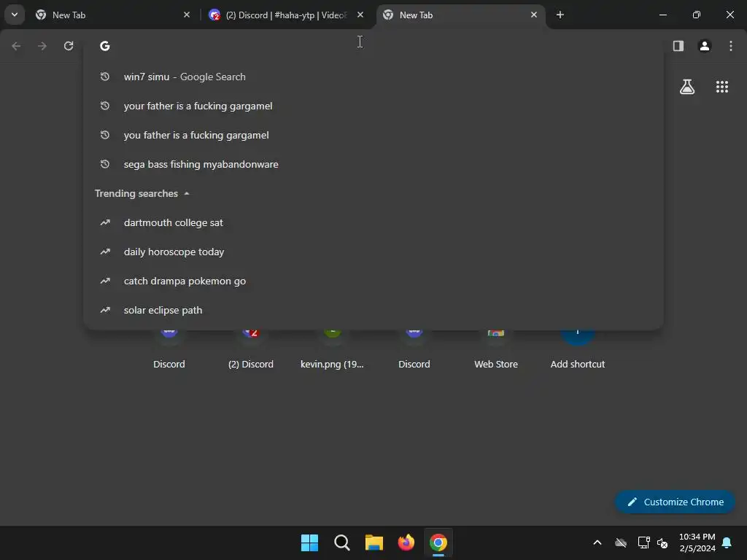This screenshot has height=560, width=747.
Task: Go back with the back arrow
Action: (x=16, y=46)
